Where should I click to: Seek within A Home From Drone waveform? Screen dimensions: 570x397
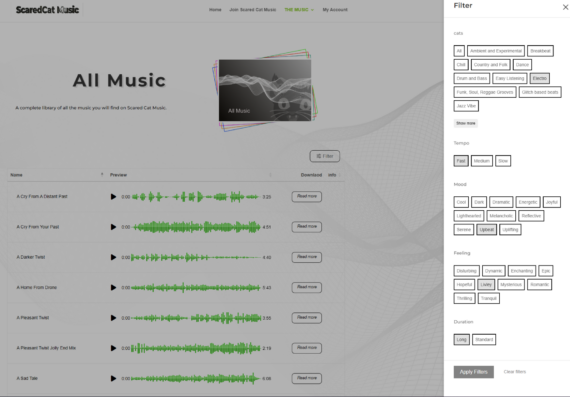[196, 288]
